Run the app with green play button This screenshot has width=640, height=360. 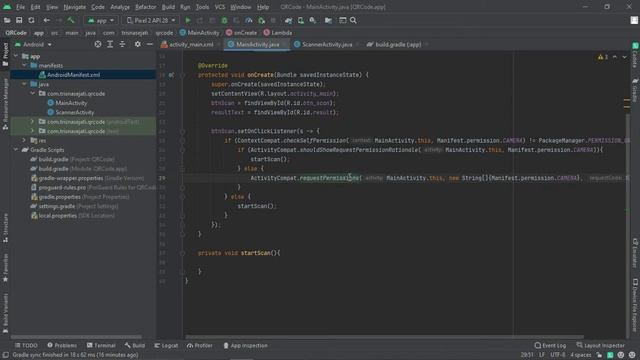coord(188,20)
